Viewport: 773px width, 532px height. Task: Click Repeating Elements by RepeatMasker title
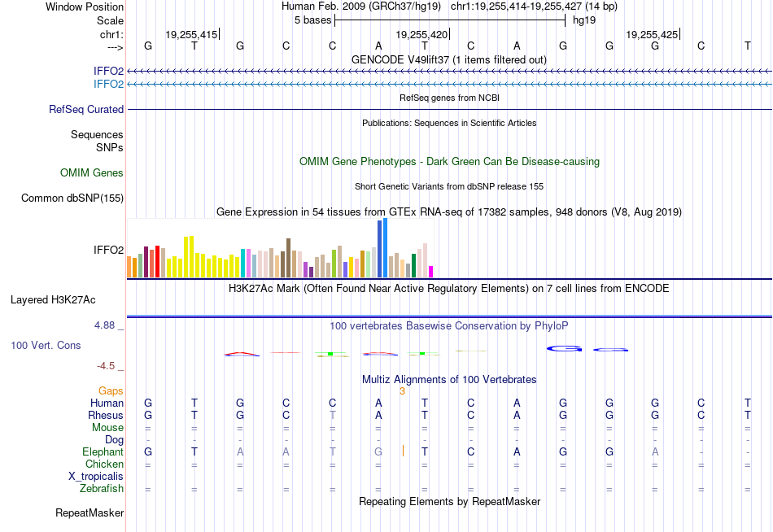pyautogui.click(x=449, y=501)
